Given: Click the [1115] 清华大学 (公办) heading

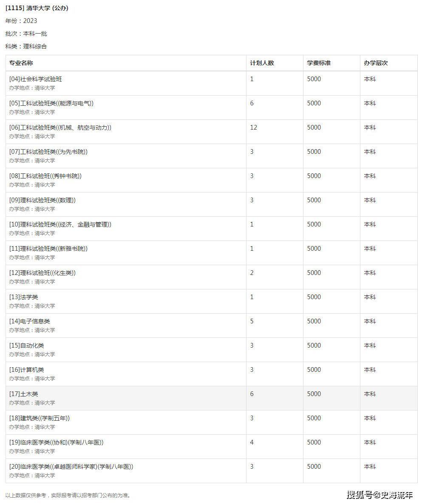Looking at the screenshot, I should 37,8.
